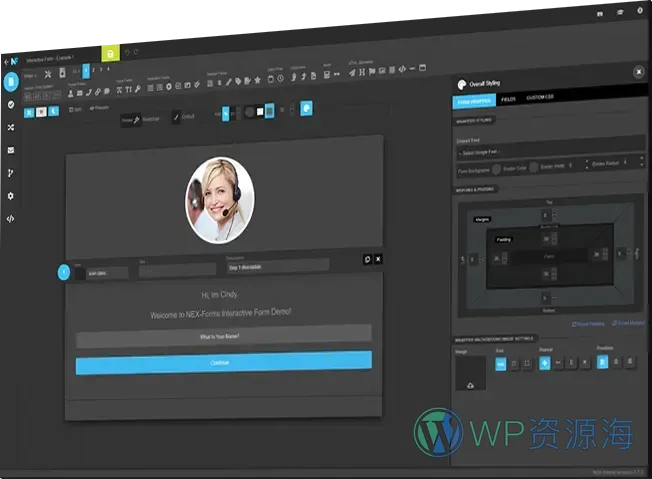Image resolution: width=652 pixels, height=479 pixels.
Task: Add a phone preset field icon
Action: 89,93
